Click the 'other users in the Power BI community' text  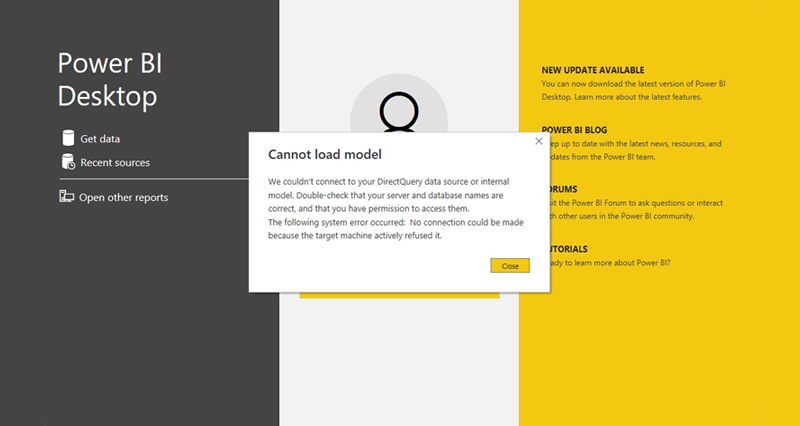(627, 216)
